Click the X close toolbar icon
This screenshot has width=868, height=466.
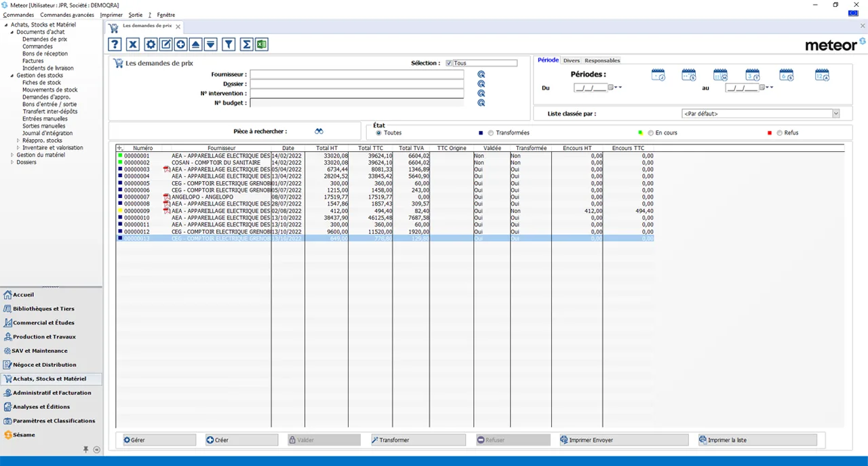coord(133,45)
